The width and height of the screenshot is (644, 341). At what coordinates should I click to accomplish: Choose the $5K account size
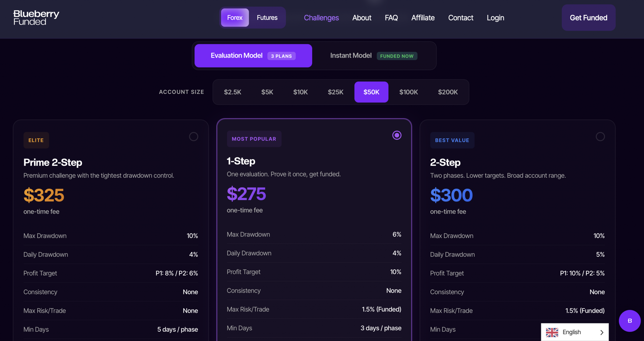tap(267, 92)
